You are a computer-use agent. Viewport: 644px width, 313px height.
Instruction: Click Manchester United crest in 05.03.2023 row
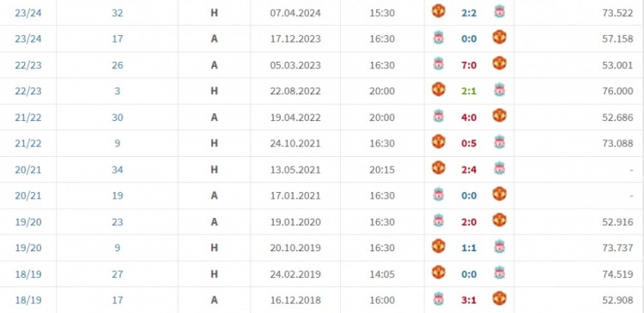coord(500,63)
